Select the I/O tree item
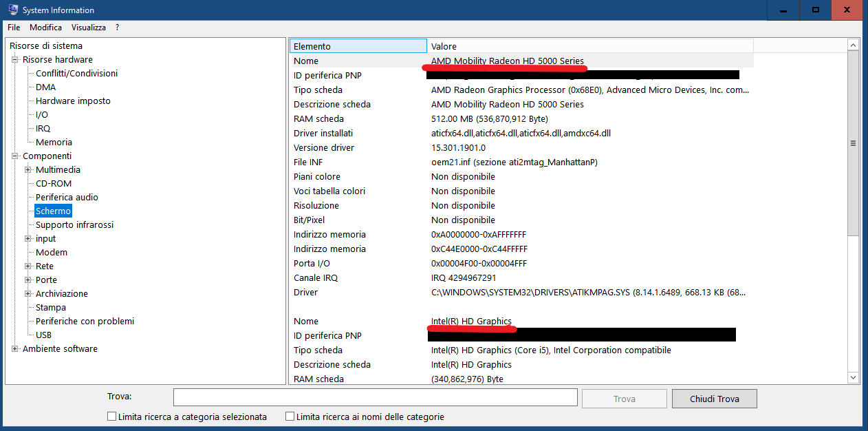 (x=42, y=115)
